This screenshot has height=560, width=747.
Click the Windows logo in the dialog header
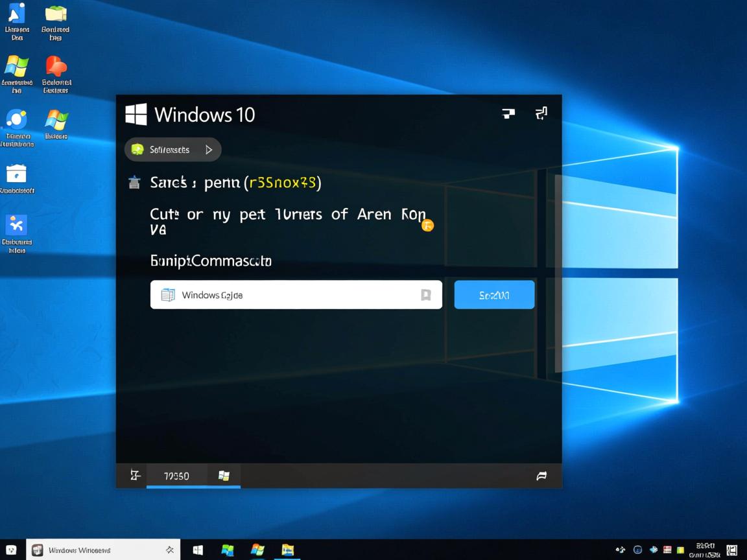click(x=135, y=113)
